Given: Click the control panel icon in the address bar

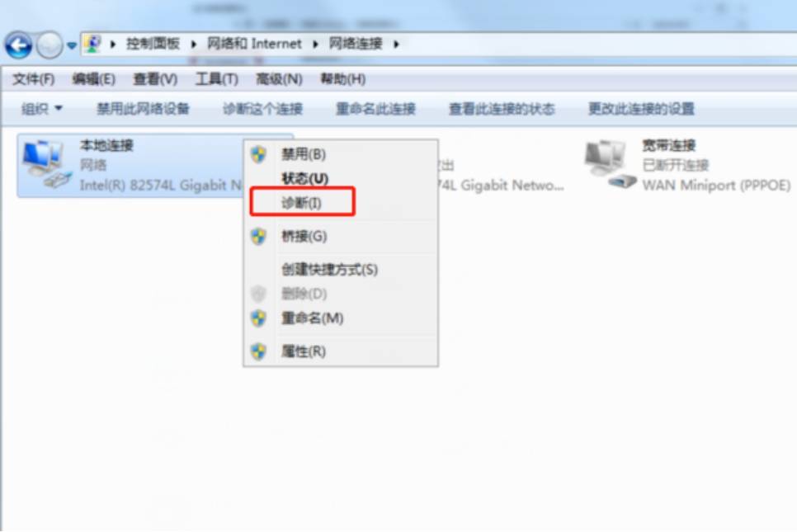Looking at the screenshot, I should click(93, 45).
